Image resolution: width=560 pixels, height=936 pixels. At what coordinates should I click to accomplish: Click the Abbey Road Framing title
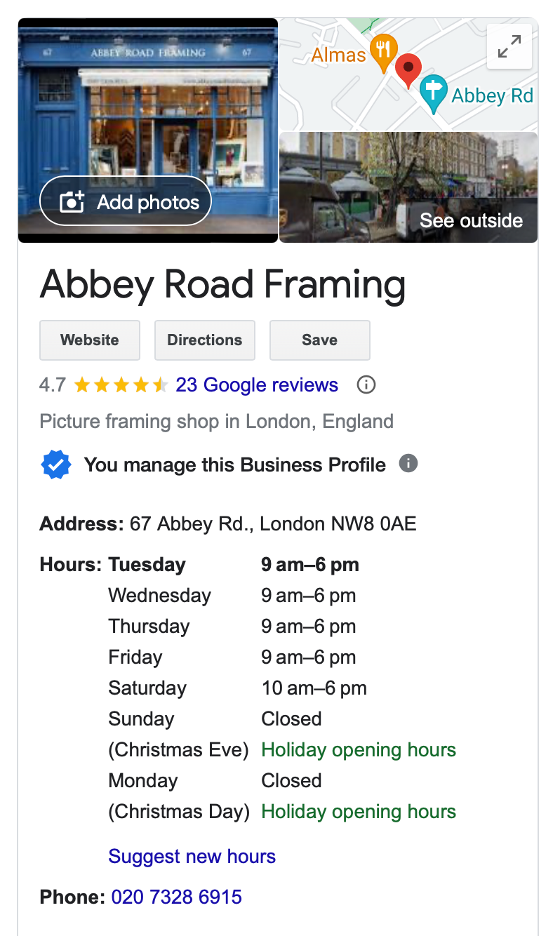(x=222, y=286)
